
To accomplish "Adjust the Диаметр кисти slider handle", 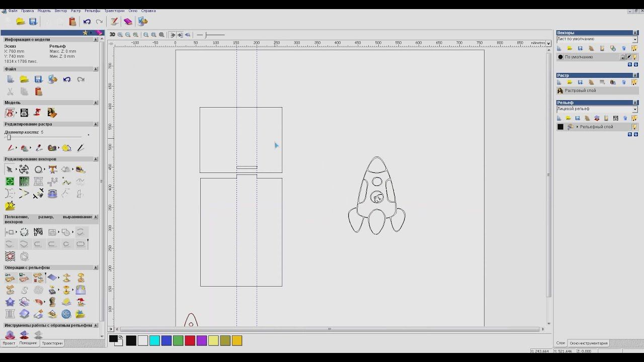I will [8, 137].
